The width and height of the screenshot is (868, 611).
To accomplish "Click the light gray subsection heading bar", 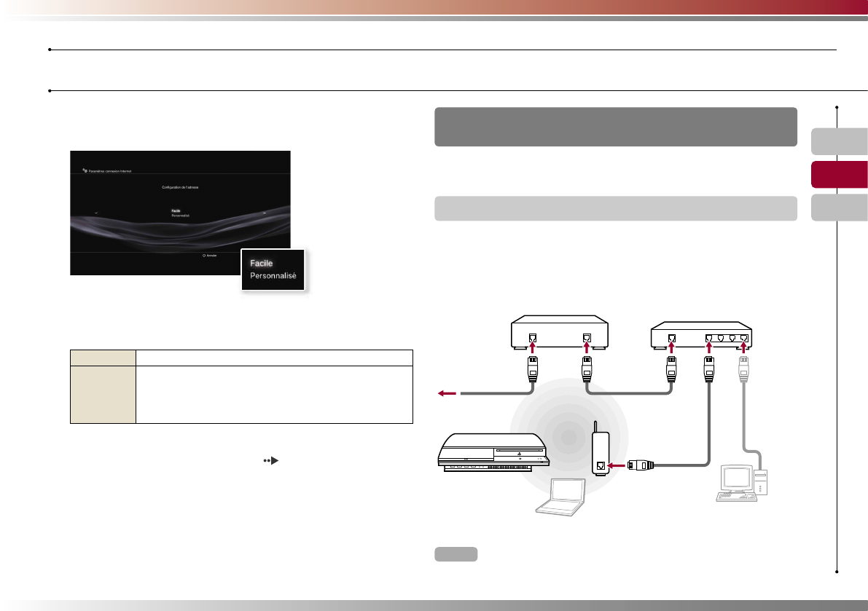I will (x=616, y=208).
